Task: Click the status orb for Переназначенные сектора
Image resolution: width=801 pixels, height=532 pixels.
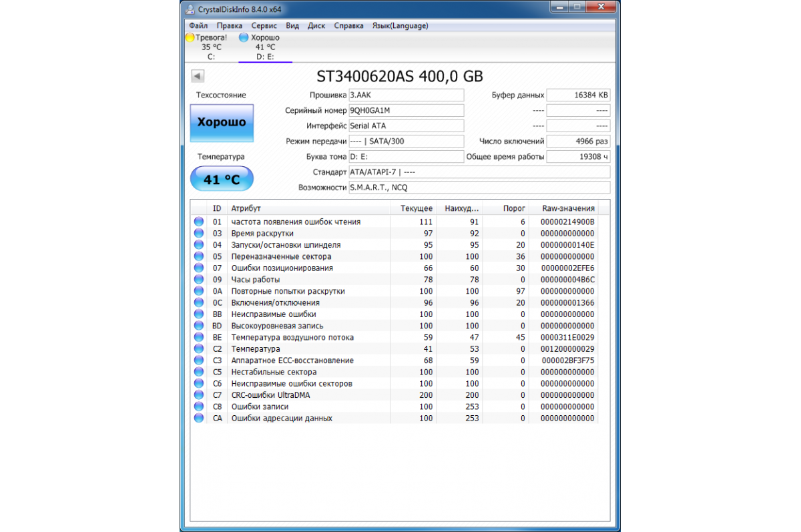Action: [x=199, y=256]
